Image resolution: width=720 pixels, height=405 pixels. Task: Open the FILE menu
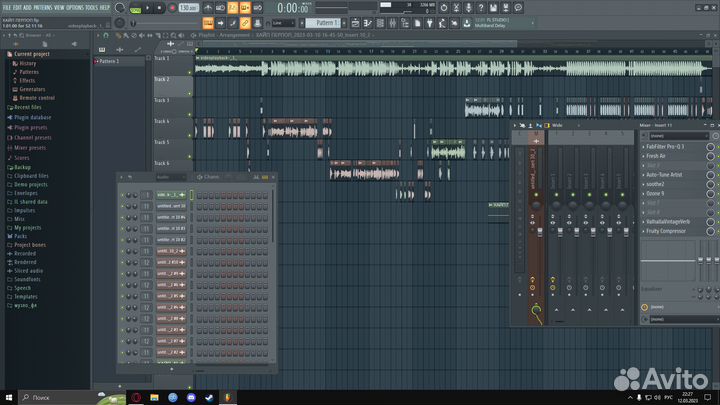[7, 6]
